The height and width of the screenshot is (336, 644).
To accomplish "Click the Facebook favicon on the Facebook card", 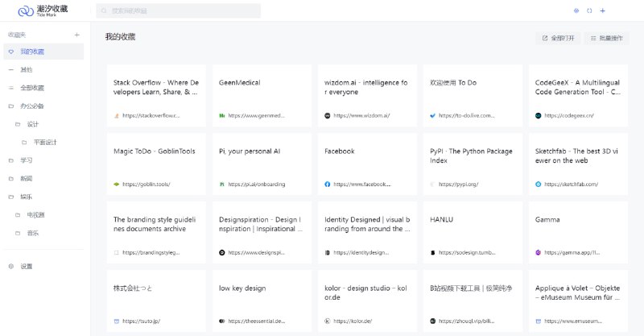I will coord(328,184).
